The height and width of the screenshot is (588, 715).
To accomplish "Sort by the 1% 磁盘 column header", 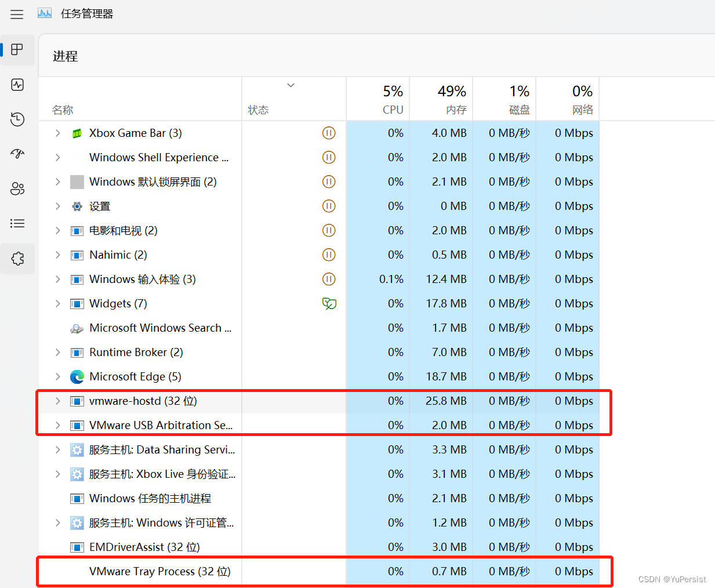I will 505,99.
